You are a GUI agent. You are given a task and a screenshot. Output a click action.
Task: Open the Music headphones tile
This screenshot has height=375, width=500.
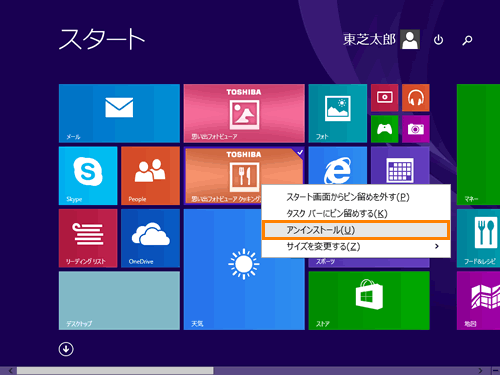416,98
